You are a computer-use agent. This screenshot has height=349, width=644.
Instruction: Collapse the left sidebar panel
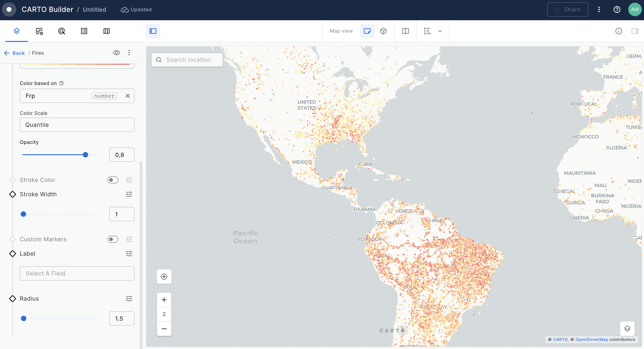click(x=153, y=31)
